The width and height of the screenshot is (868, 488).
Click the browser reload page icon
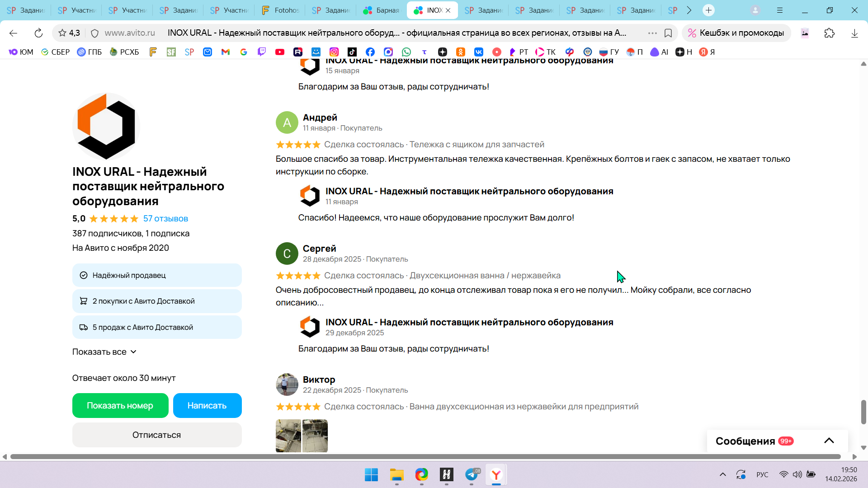click(x=38, y=33)
